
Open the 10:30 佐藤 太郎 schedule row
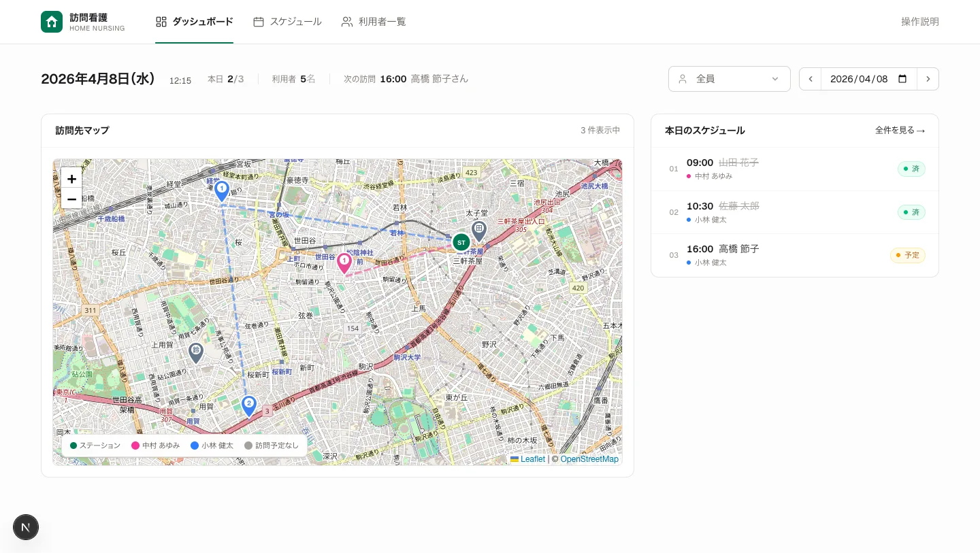(x=795, y=212)
